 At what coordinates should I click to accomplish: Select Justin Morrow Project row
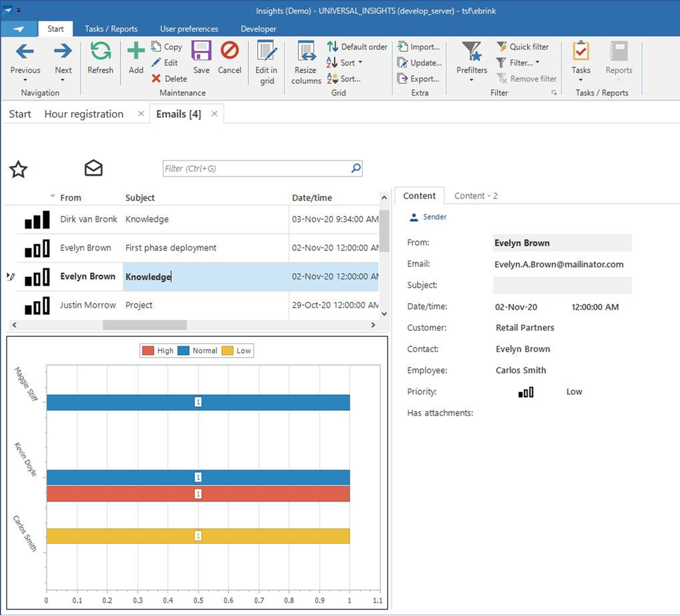coord(198,305)
